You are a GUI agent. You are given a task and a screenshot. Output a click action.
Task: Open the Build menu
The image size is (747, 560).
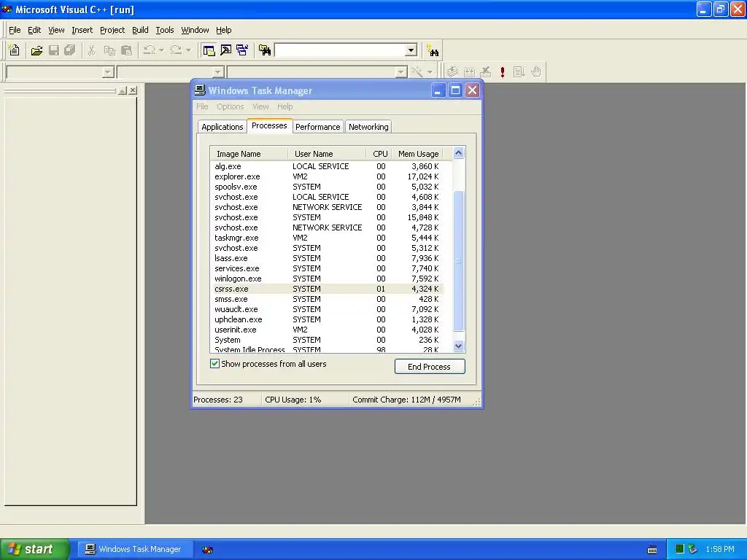tap(140, 30)
